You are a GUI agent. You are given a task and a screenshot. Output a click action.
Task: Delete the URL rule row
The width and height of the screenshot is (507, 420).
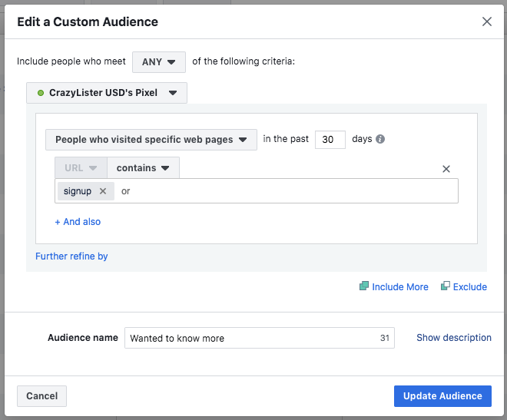pos(446,169)
